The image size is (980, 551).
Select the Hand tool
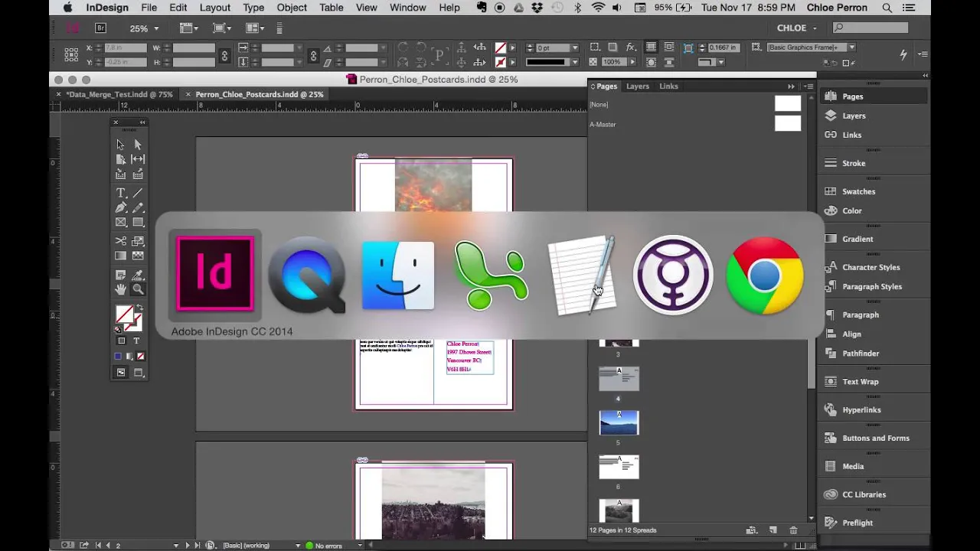(120, 289)
